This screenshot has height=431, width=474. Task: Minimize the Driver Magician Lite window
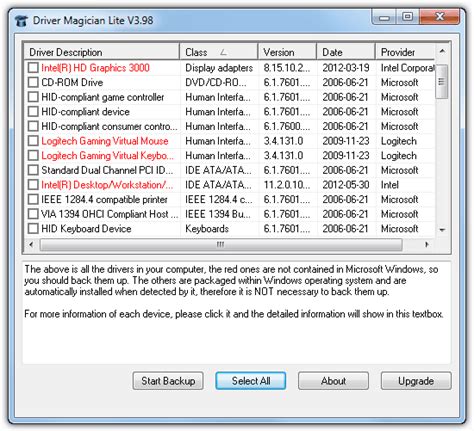384,17
